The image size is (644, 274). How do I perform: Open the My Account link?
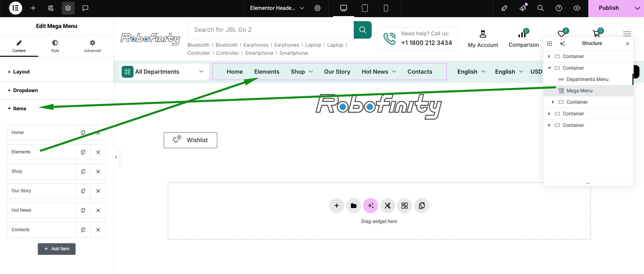tap(483, 39)
